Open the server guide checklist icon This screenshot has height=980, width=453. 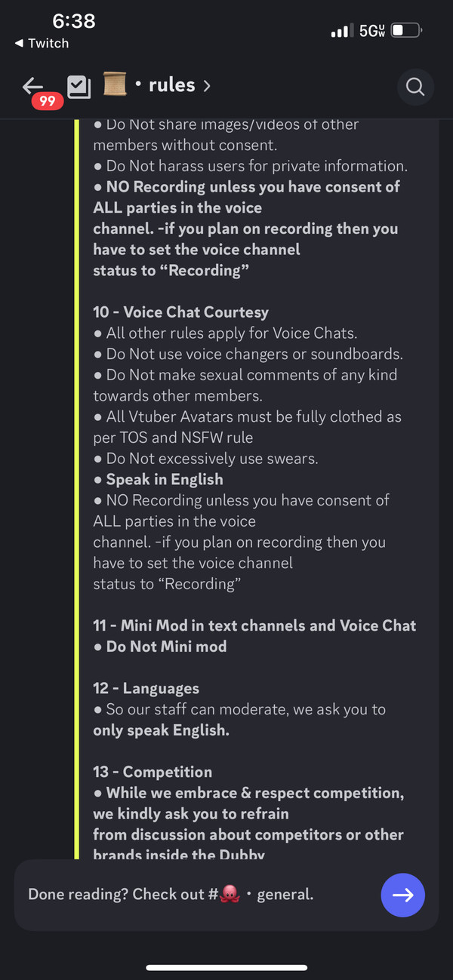click(x=79, y=86)
